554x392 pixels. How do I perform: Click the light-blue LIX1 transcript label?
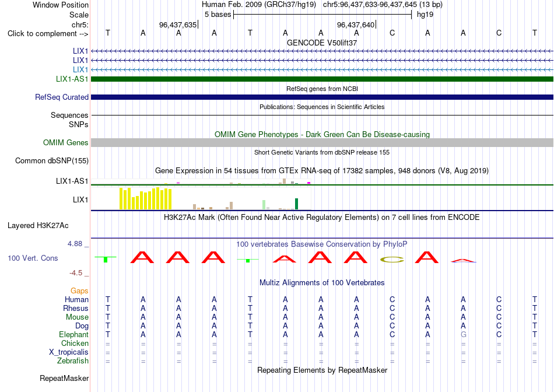80,69
